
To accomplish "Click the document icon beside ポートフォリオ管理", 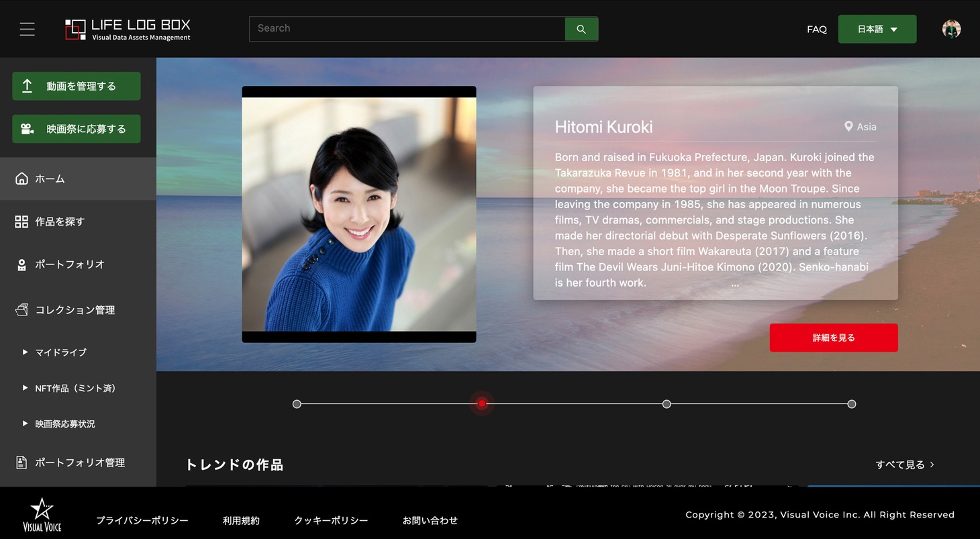I will (x=21, y=462).
